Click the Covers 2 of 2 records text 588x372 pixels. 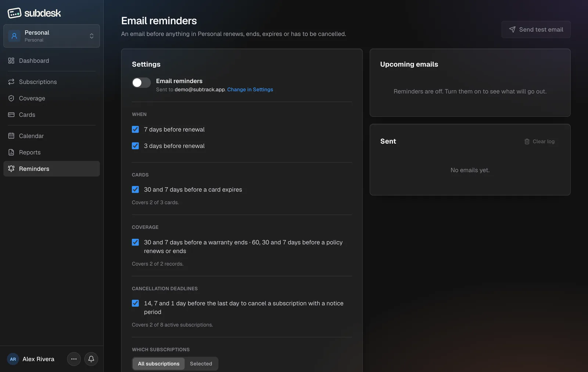tap(158, 264)
